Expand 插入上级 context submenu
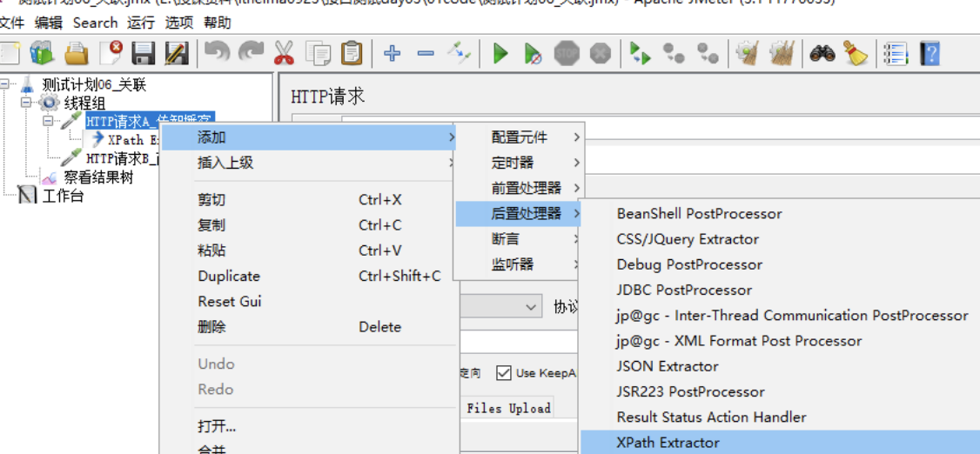The width and height of the screenshot is (980, 454). (x=309, y=163)
